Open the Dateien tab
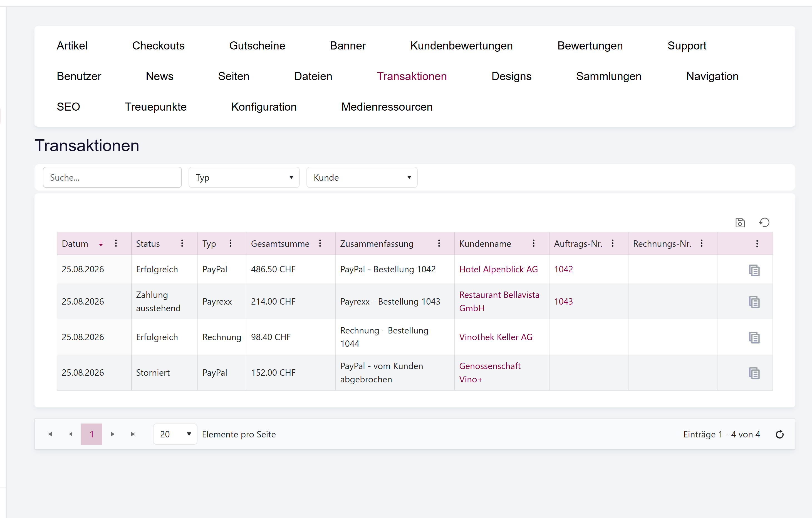812x518 pixels. pyautogui.click(x=313, y=76)
